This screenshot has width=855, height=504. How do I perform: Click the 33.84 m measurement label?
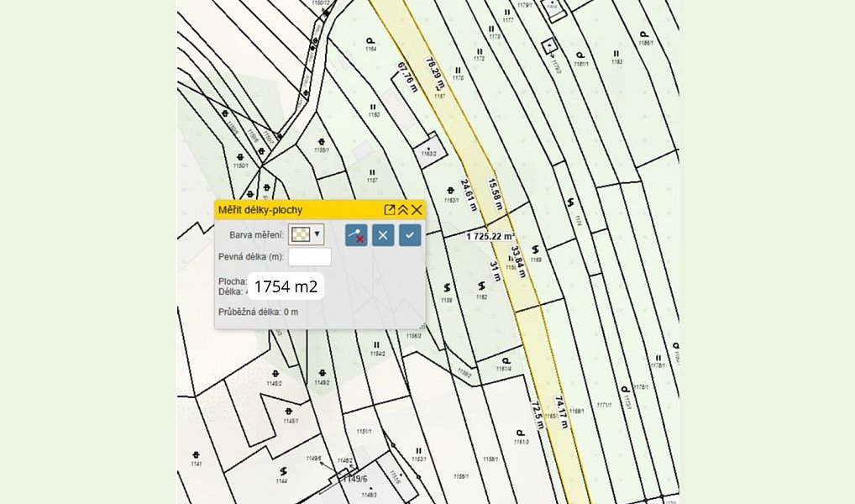[518, 262]
